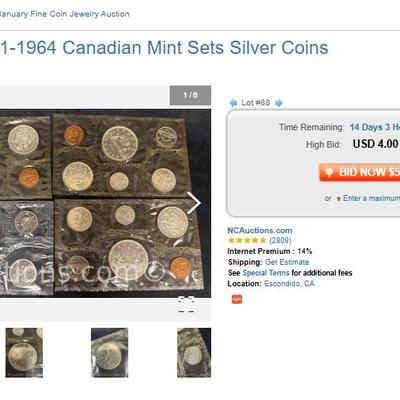Click the star rating for NCAuctions.com
The width and height of the screenshot is (400, 400).
click(x=247, y=240)
